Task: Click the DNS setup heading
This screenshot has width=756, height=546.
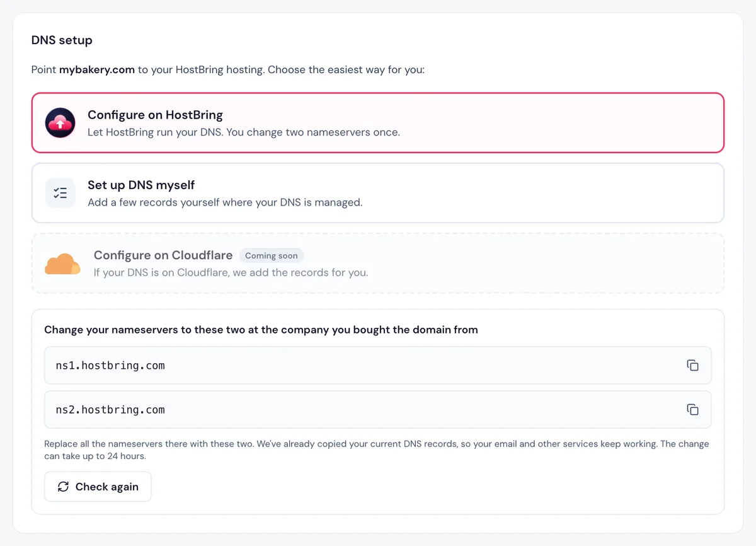Action: click(x=62, y=40)
